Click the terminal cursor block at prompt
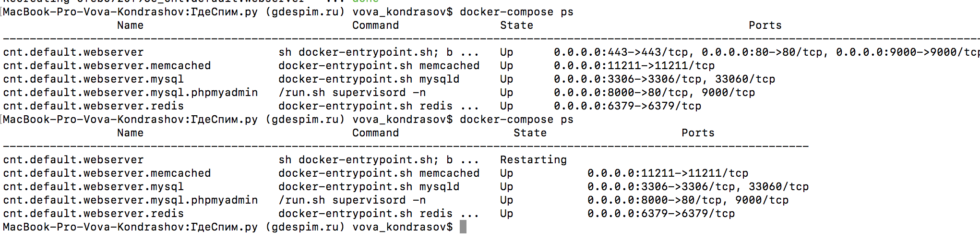Image resolution: width=980 pixels, height=243 pixels. 463,227
